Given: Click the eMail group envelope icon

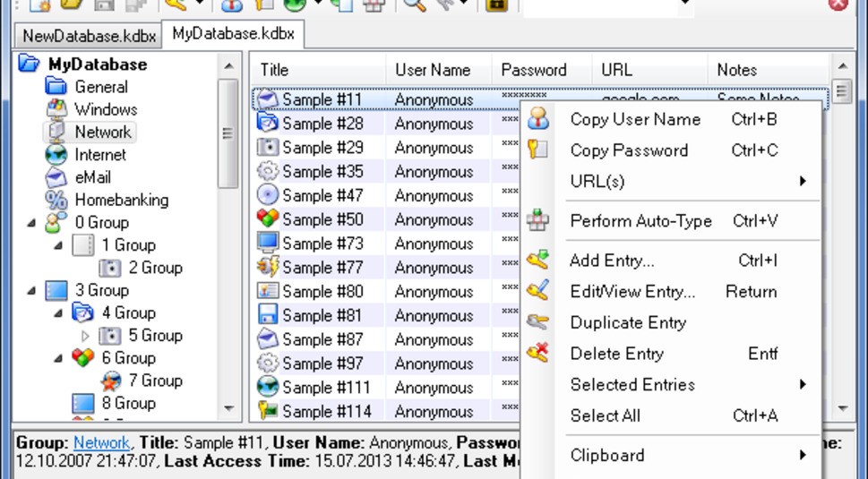Looking at the screenshot, I should 56,177.
